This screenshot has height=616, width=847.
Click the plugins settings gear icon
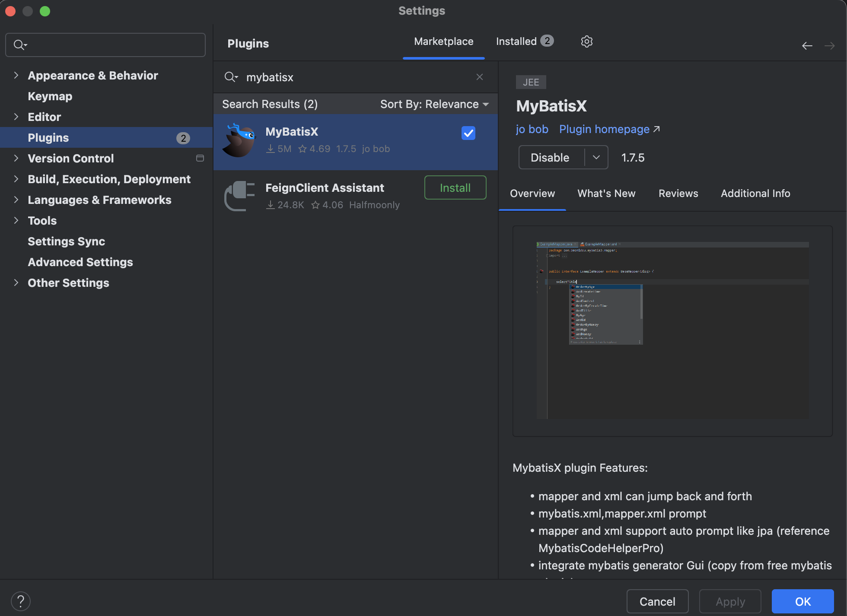[586, 41]
